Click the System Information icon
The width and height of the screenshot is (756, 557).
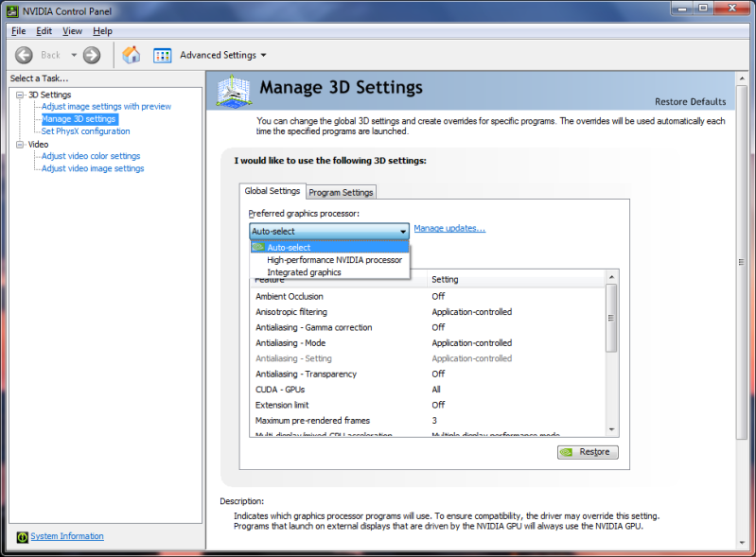tap(22, 537)
